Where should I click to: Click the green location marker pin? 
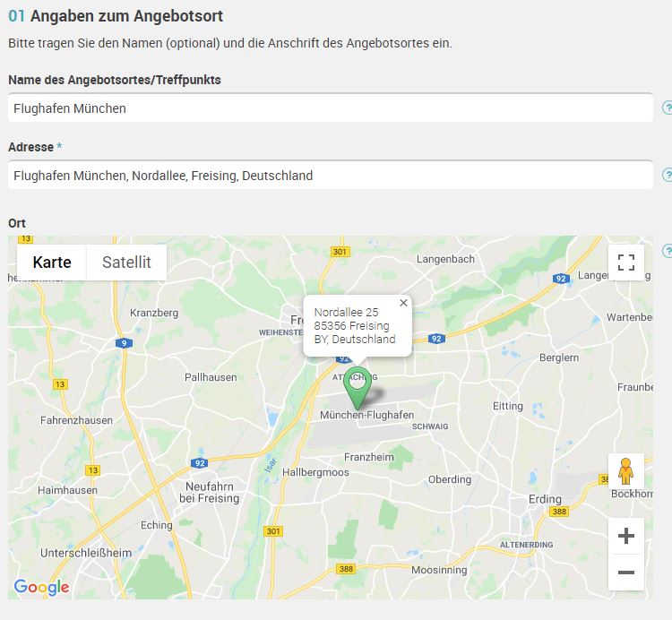(x=357, y=388)
